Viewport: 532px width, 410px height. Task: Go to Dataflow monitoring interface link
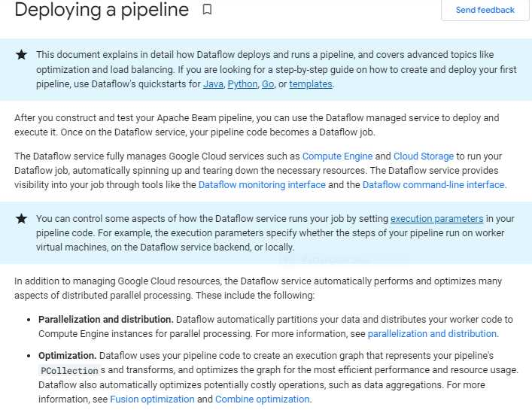click(262, 185)
